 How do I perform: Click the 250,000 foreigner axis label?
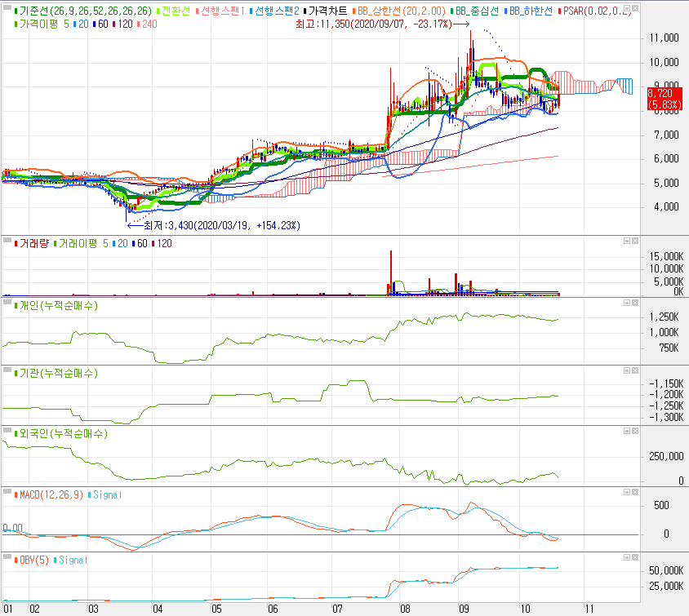666,457
